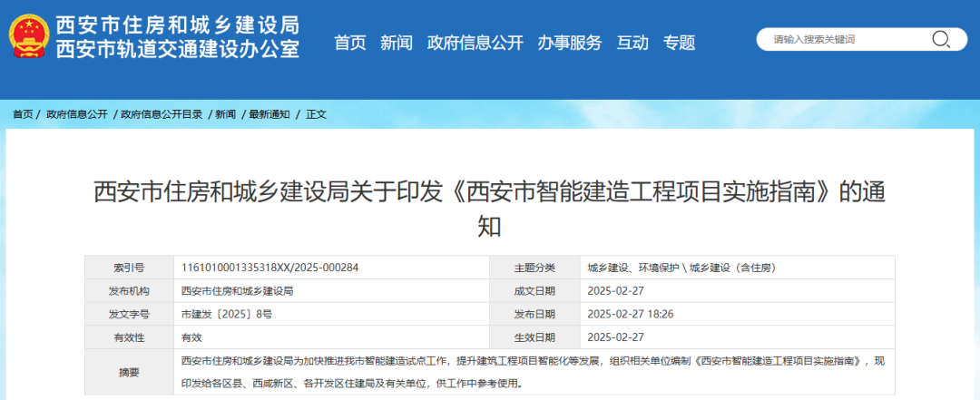This screenshot has height=400, width=980.
Task: Click the 西安市轨道交通建设办公室 site title
Action: (x=178, y=49)
